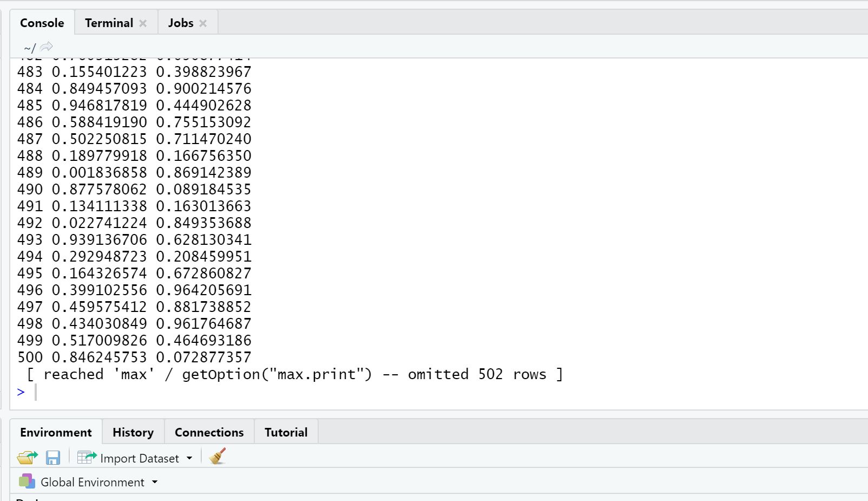The height and width of the screenshot is (501, 868).
Task: Close the Jobs tab
Action: pos(203,23)
